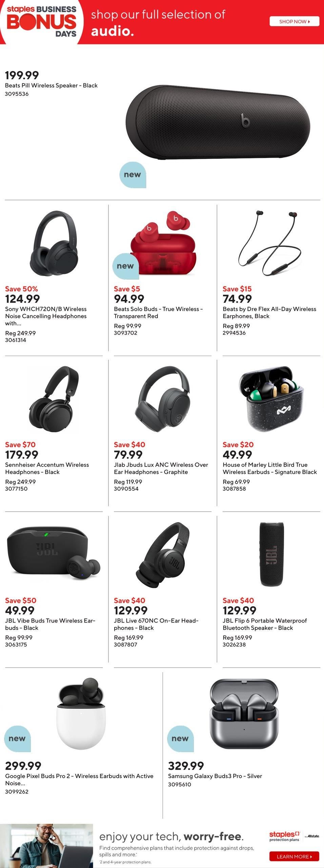
Task: Click the new badge under Beats Pill
Action: pyautogui.click(x=133, y=175)
